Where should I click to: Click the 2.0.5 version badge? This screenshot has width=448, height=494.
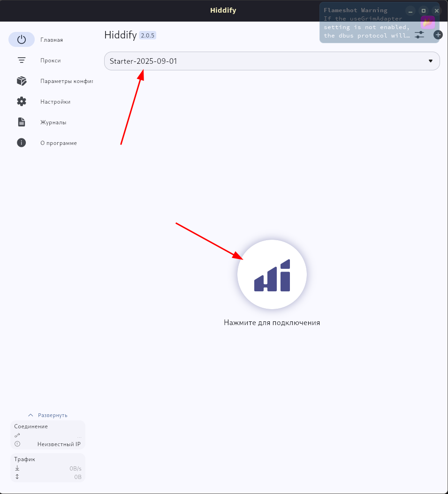tap(147, 35)
